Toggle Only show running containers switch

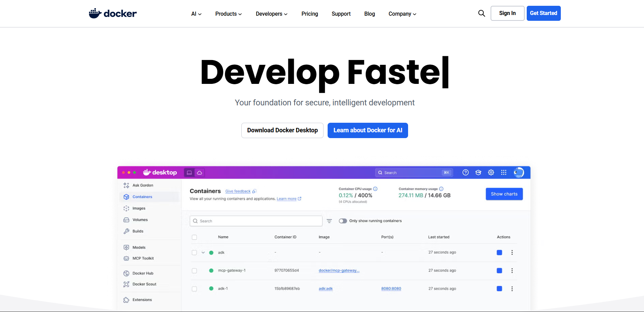(x=343, y=221)
